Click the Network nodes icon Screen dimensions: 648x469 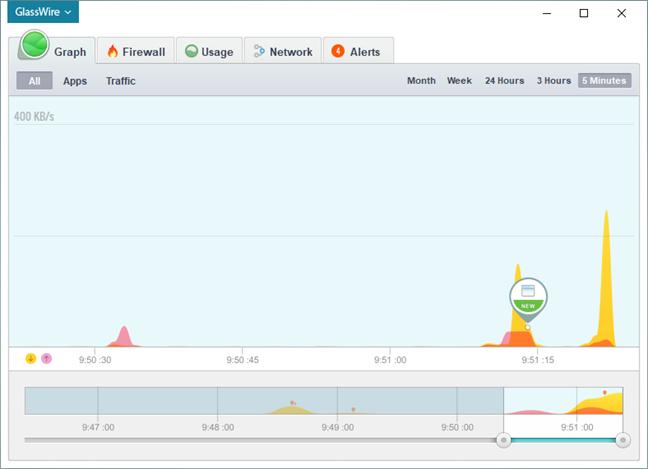click(x=259, y=51)
